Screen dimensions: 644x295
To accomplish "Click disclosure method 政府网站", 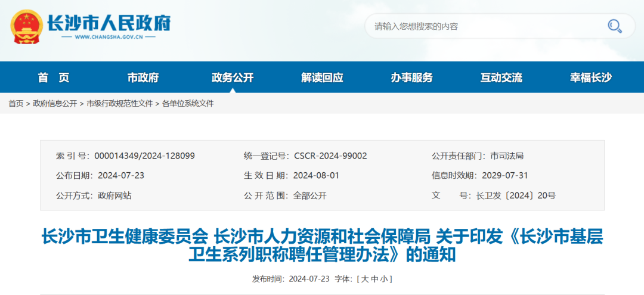I will pyautogui.click(x=114, y=195).
